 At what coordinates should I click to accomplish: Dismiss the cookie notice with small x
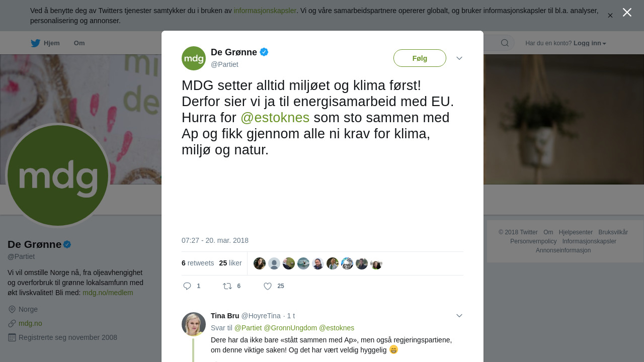(x=610, y=16)
